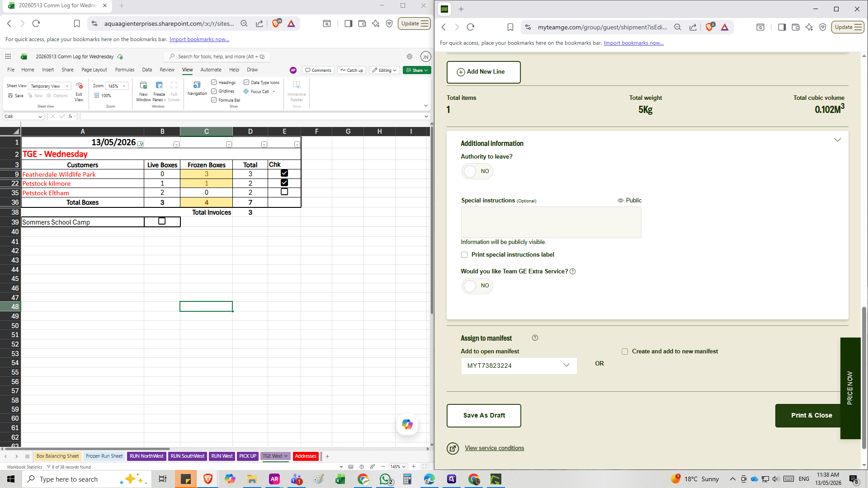The height and width of the screenshot is (488, 868).
Task: Open WhatsApp from the Windows taskbar
Action: pos(386,479)
